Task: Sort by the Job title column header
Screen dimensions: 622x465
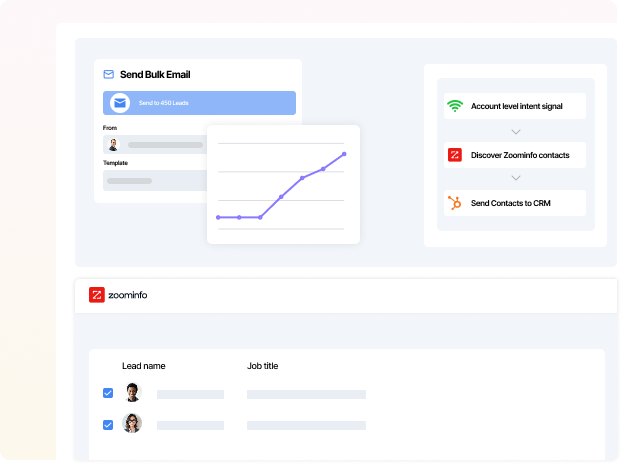Action: point(262,366)
